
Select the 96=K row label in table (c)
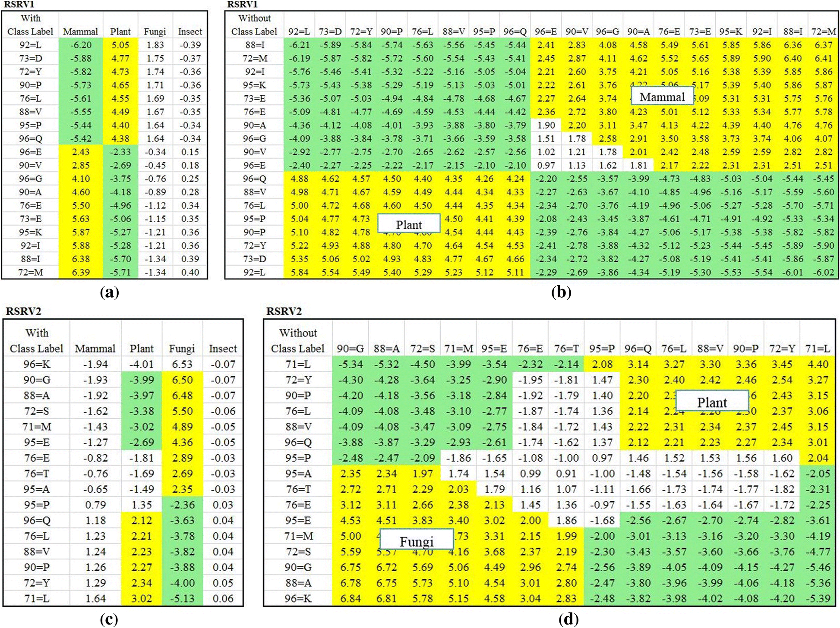coord(37,364)
